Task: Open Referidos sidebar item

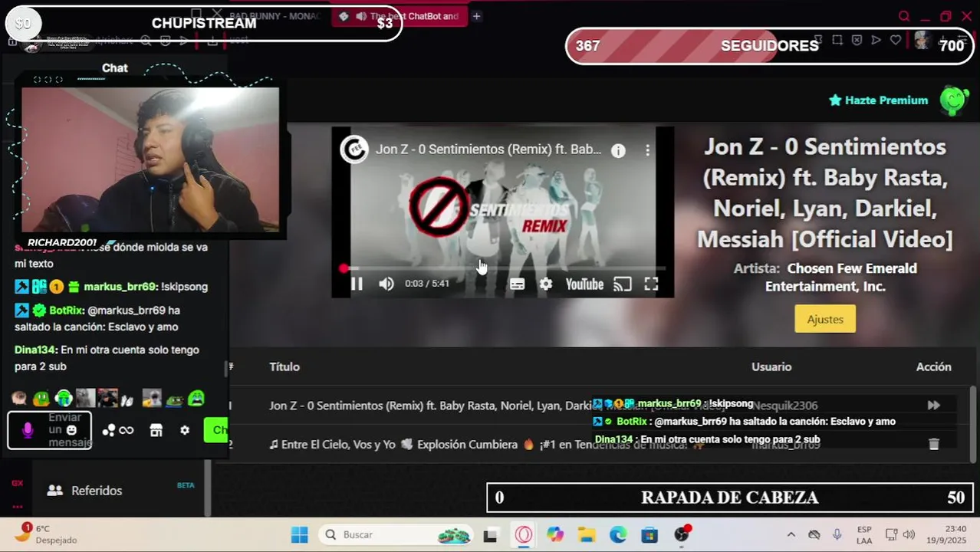Action: [97, 491]
